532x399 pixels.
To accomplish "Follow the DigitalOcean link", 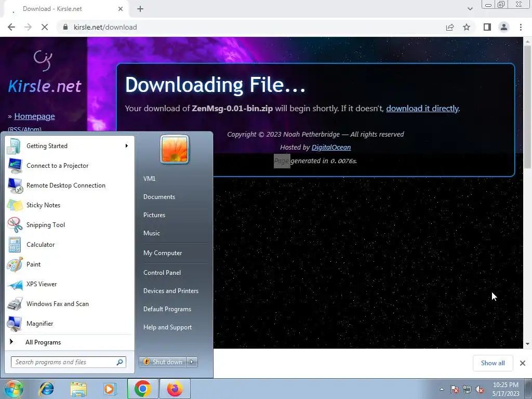I will 331,147.
